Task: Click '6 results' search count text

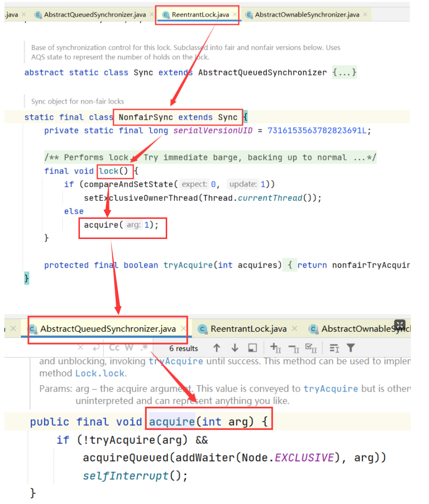Action: coord(183,348)
